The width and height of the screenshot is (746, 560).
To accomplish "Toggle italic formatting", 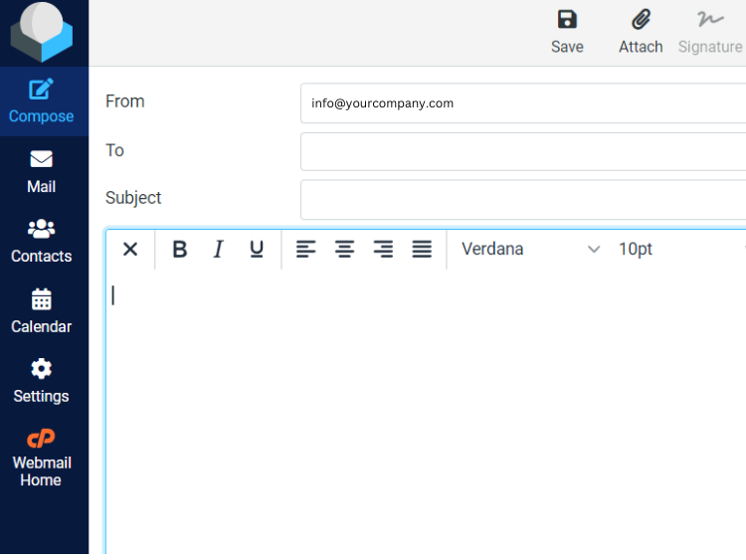I will [x=218, y=249].
